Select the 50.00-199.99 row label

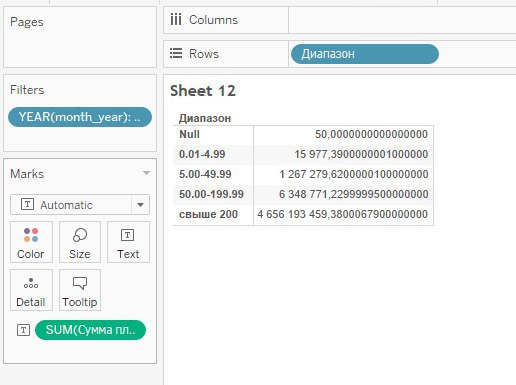point(211,194)
